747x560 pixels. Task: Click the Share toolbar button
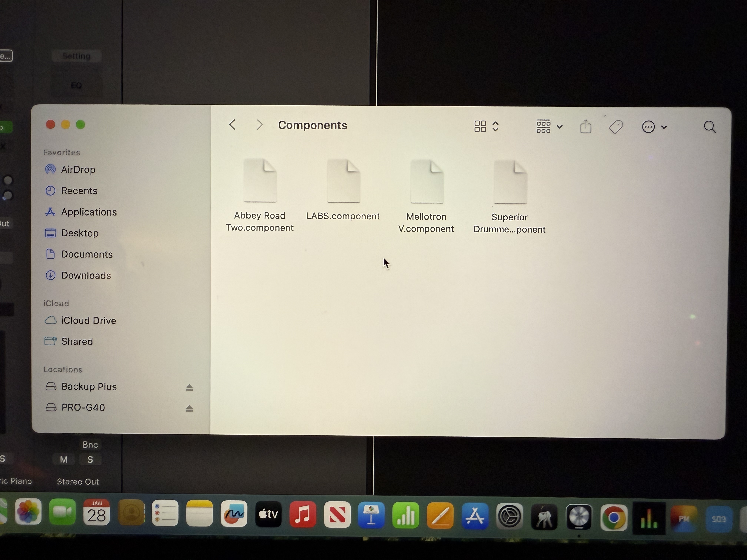[x=586, y=127]
